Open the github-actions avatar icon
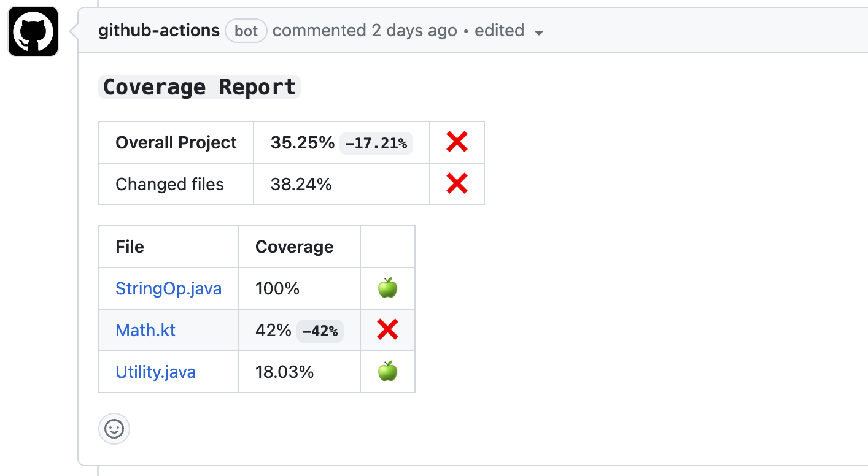The image size is (868, 476). click(x=33, y=31)
